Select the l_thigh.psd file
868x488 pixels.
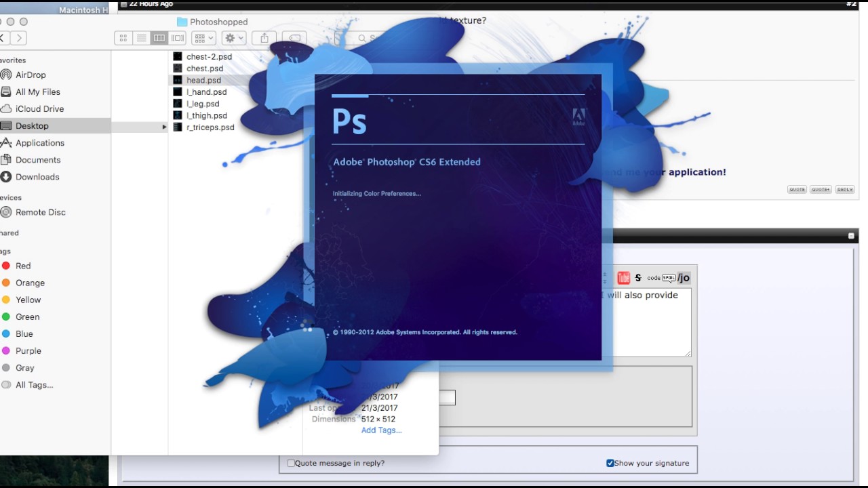[206, 116]
